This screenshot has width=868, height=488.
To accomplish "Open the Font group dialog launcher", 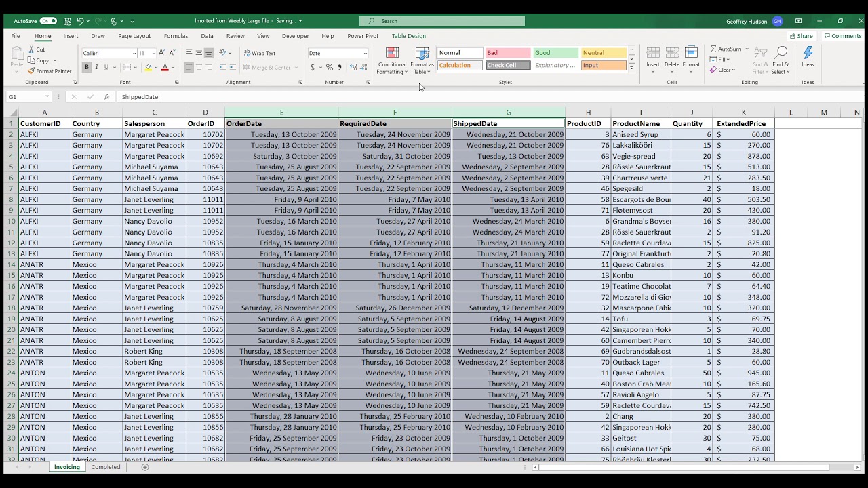I will point(176,83).
